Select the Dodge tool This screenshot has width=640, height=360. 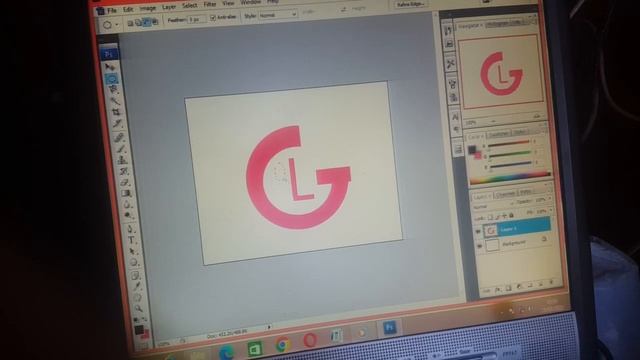click(x=129, y=215)
